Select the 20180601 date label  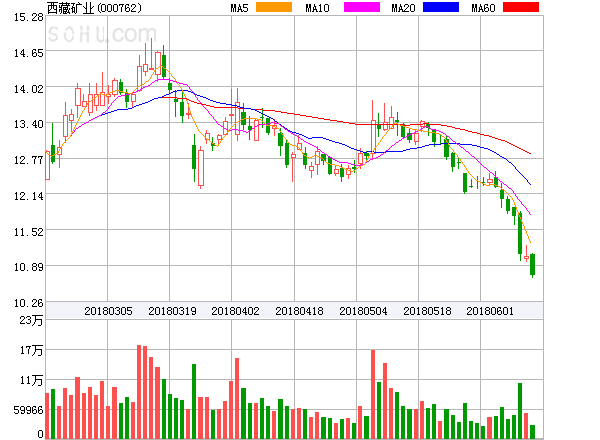pyautogui.click(x=490, y=311)
